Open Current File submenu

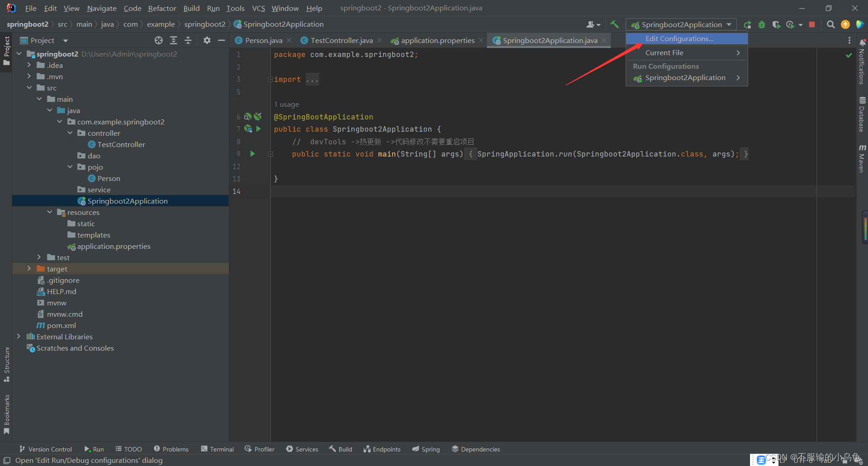click(687, 53)
